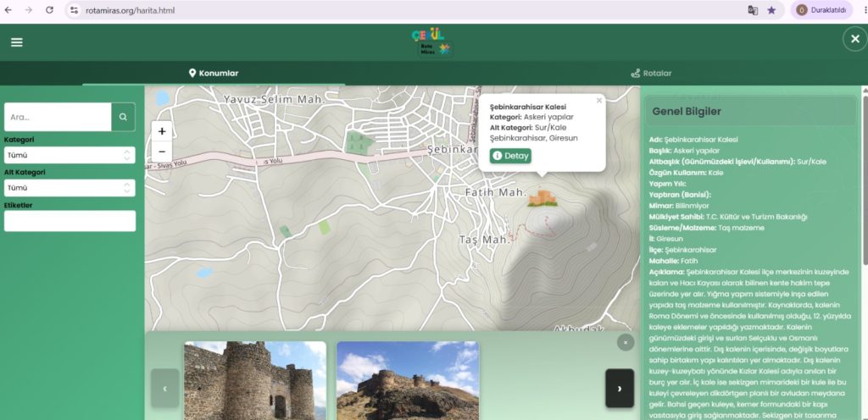Viewport: 868px width, 420px height.
Task: Show the previous photo in gallery
Action: (165, 389)
